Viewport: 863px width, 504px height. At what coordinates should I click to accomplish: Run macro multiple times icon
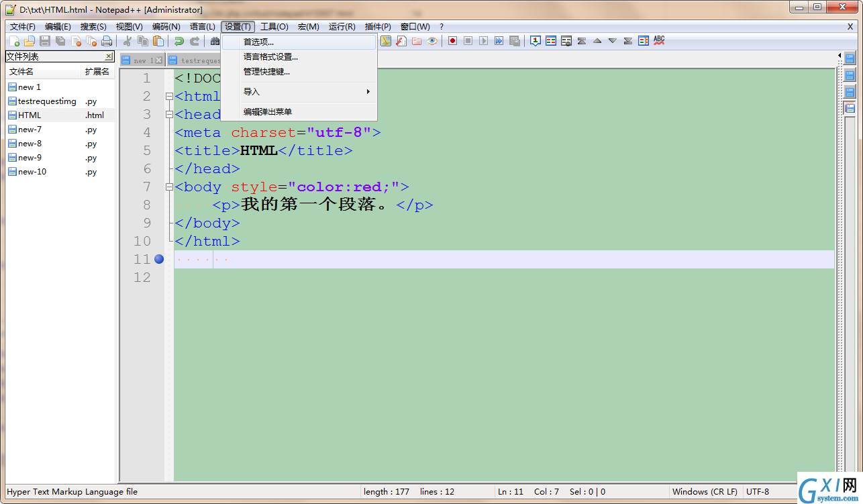[499, 41]
